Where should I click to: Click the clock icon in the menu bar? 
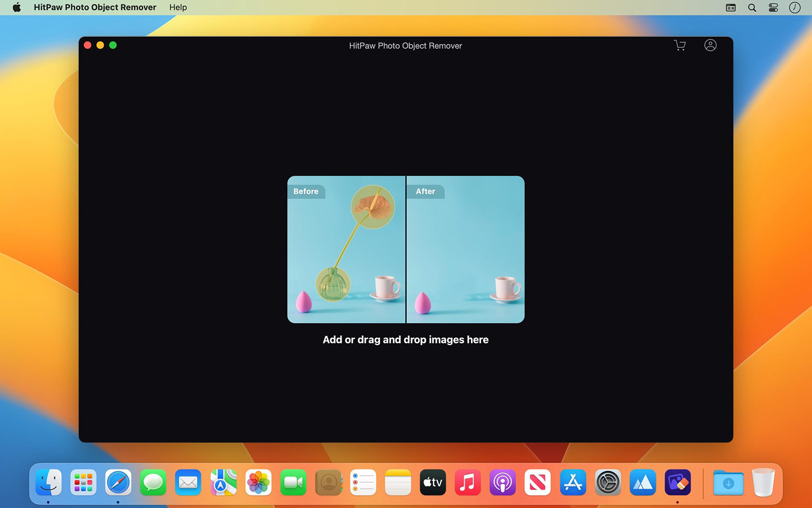coord(794,8)
